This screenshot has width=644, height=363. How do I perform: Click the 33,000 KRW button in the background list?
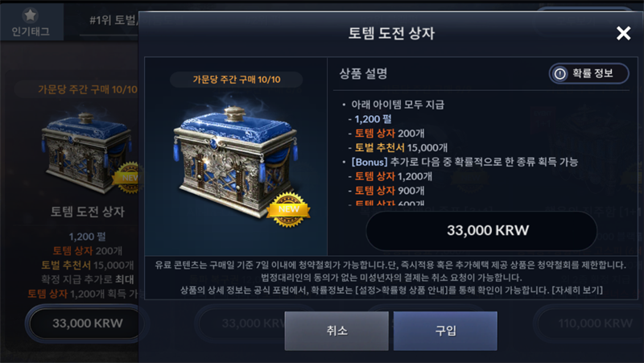(87, 324)
